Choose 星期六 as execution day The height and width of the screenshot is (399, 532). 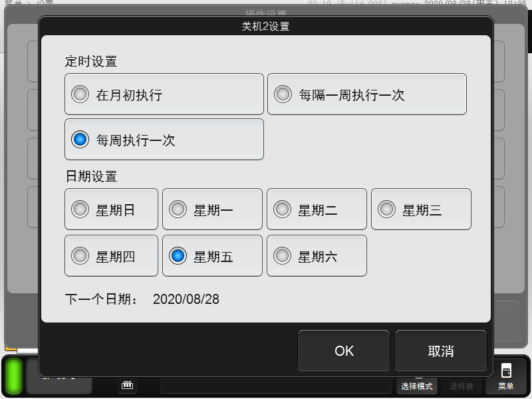coord(317,255)
